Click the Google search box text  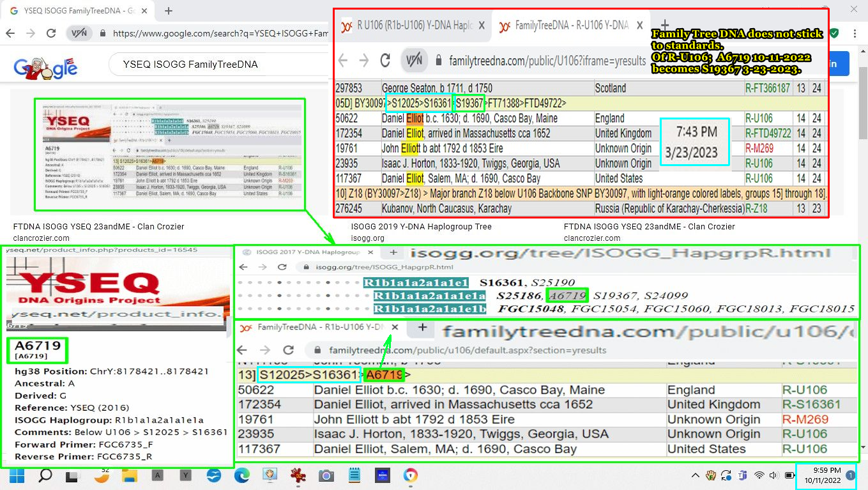pyautogui.click(x=190, y=64)
